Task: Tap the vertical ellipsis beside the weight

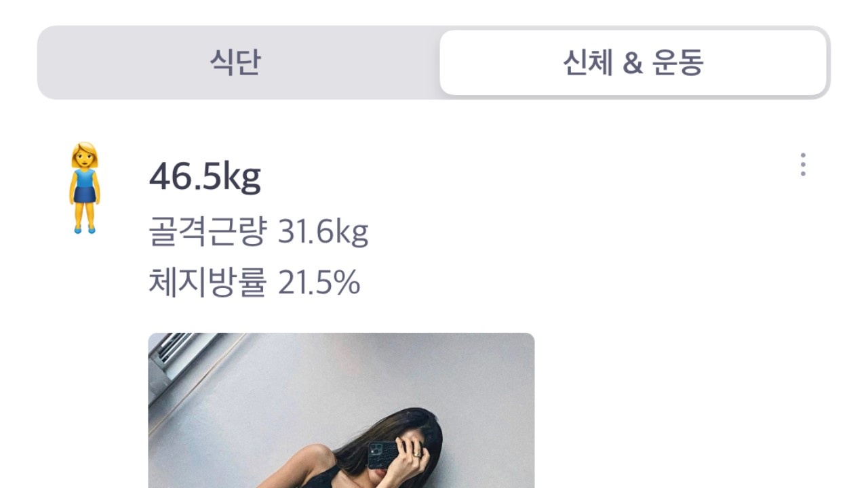Action: click(803, 165)
